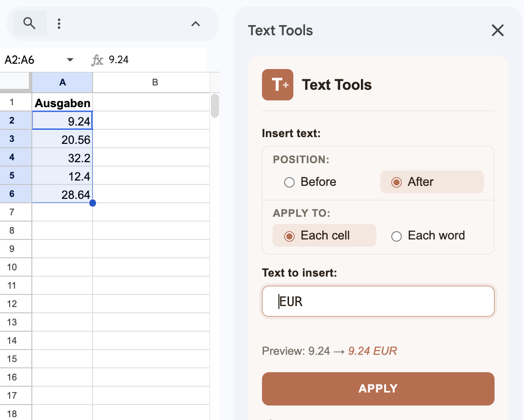Screen dimensions: 524x420
Task: Click the blue fill handle on the selection
Action: click(93, 203)
